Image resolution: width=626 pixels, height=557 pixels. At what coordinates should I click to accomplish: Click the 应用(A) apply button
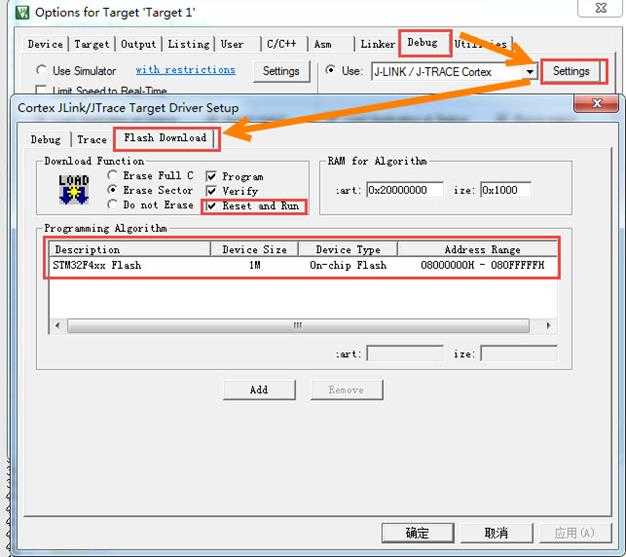pos(575,533)
